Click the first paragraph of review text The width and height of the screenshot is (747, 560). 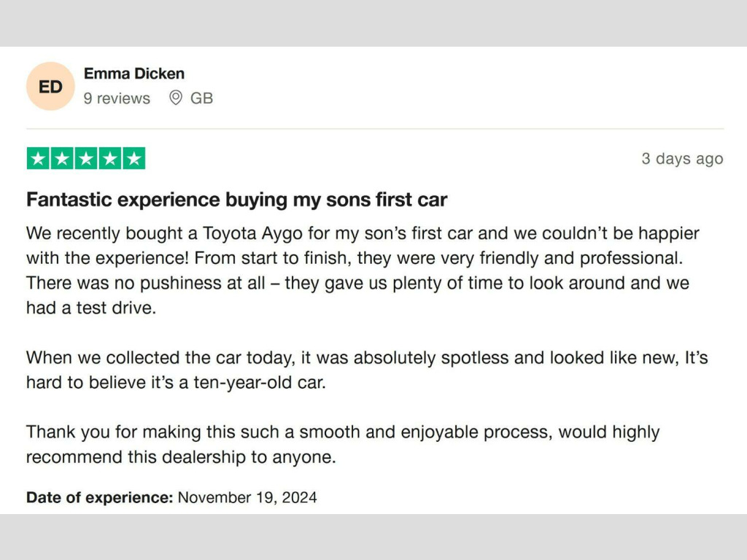pyautogui.click(x=363, y=271)
